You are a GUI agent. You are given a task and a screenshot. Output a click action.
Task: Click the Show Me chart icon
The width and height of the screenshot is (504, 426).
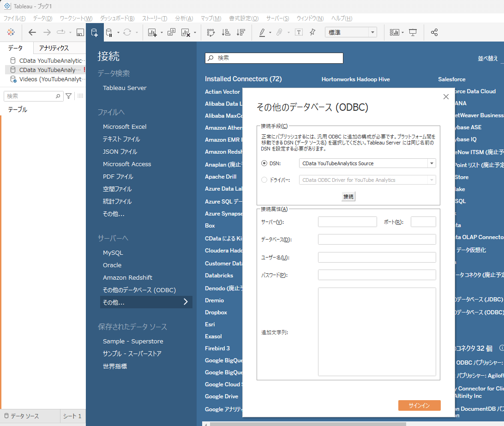tap(395, 32)
